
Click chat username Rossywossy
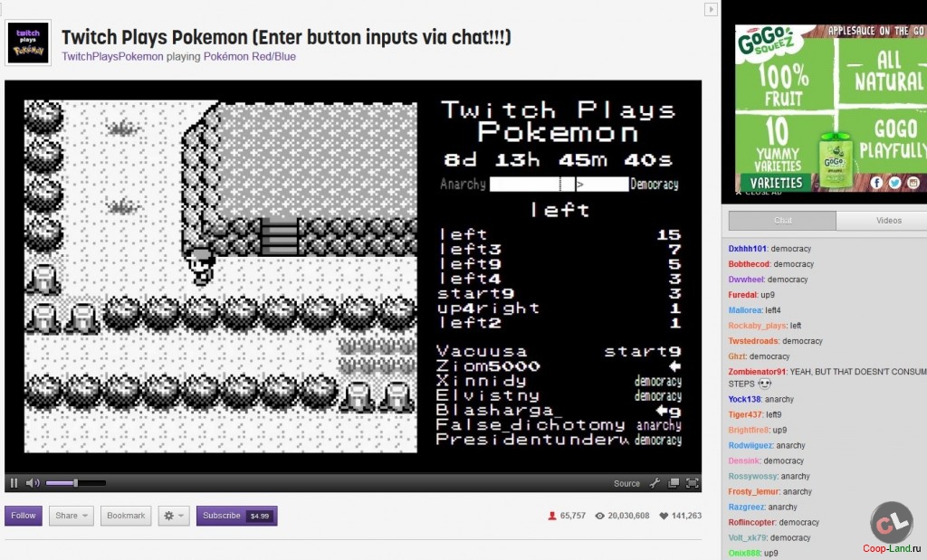click(753, 476)
